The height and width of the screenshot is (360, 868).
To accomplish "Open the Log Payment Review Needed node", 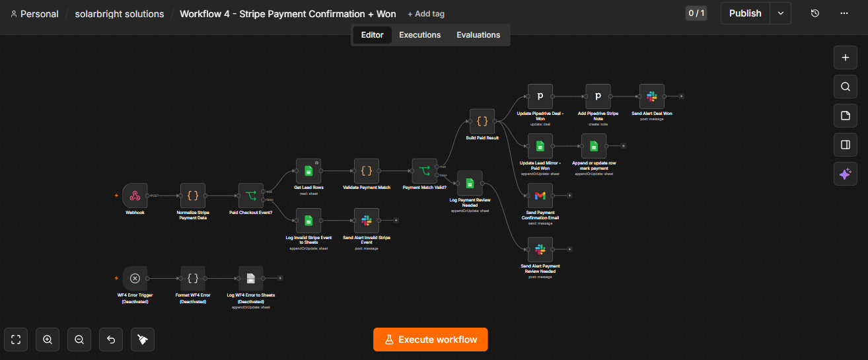I will 470,183.
